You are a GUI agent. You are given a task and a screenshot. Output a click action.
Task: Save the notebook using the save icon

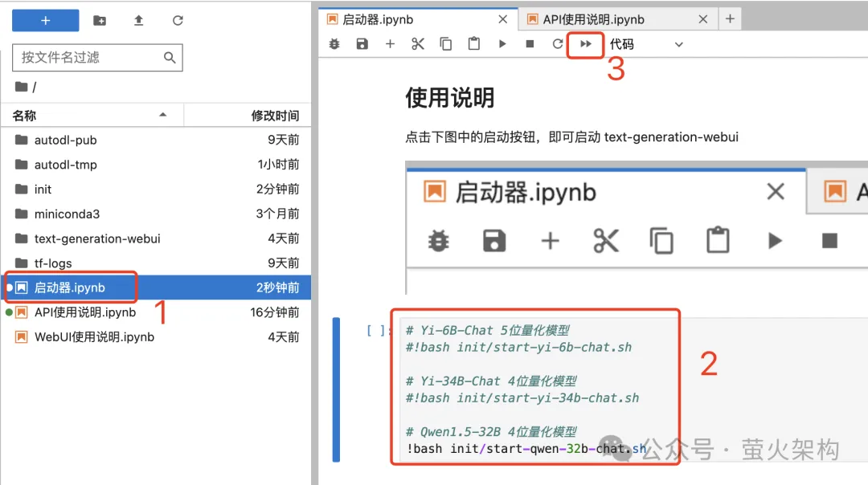pyautogui.click(x=362, y=44)
